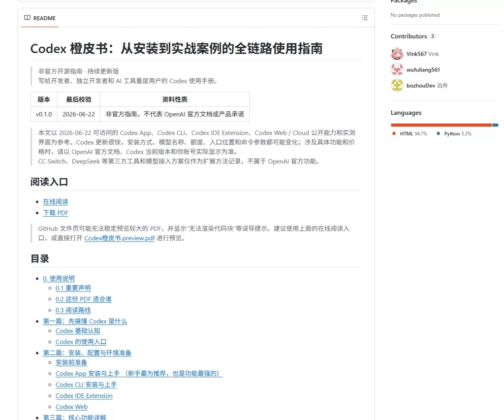Open the 在线阅读 link

point(56,202)
